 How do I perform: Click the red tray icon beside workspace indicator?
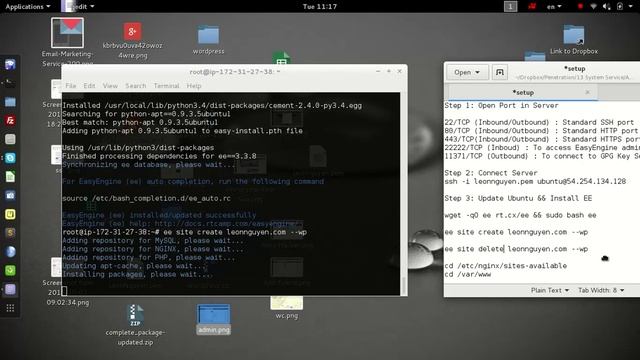tap(532, 7)
